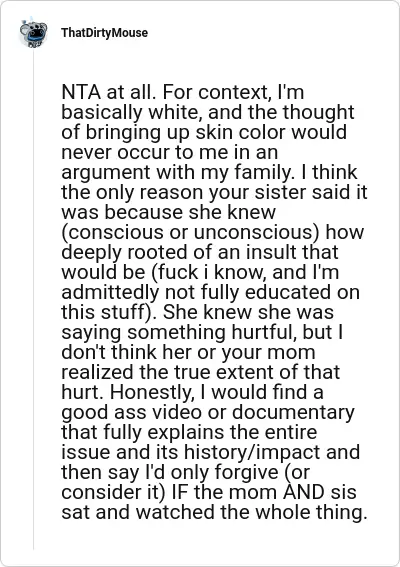The width and height of the screenshot is (400, 567).
Task: Click '(conscious or unconscious)' parenthetical text
Action: click(190, 232)
